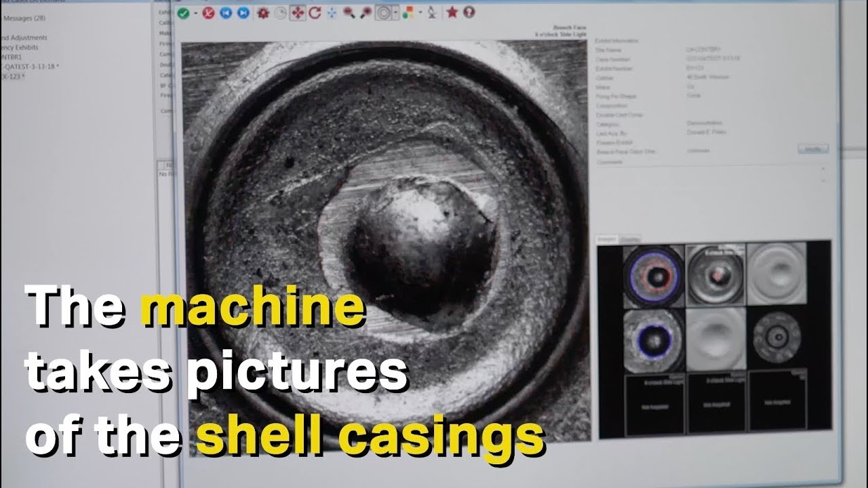Open thumbnail with single blue ring outline

[x=654, y=340]
